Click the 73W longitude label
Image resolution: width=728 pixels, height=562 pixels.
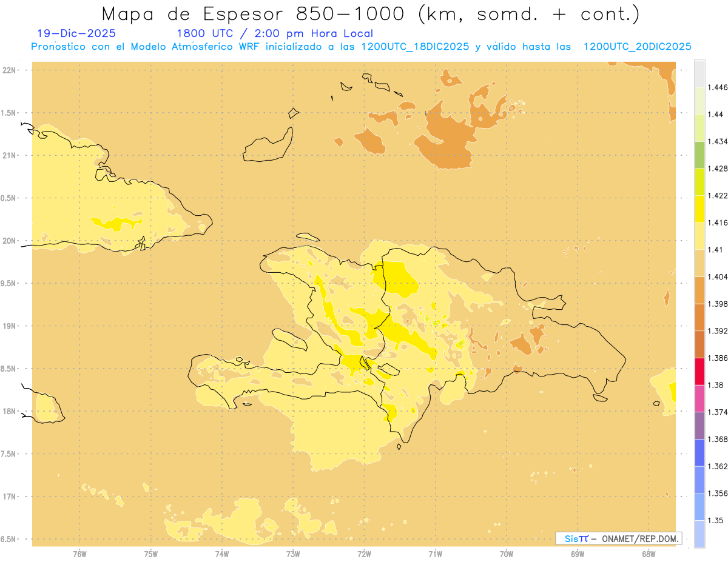293,554
